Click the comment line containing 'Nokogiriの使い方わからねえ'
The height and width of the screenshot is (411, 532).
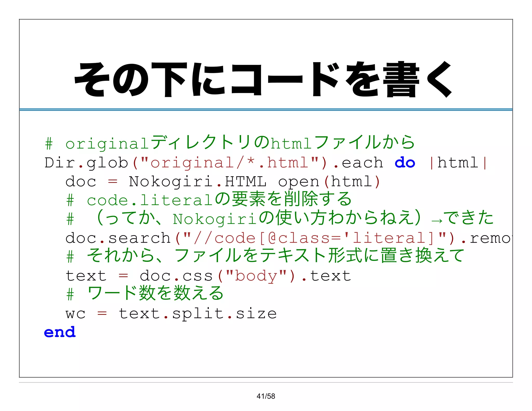280,218
